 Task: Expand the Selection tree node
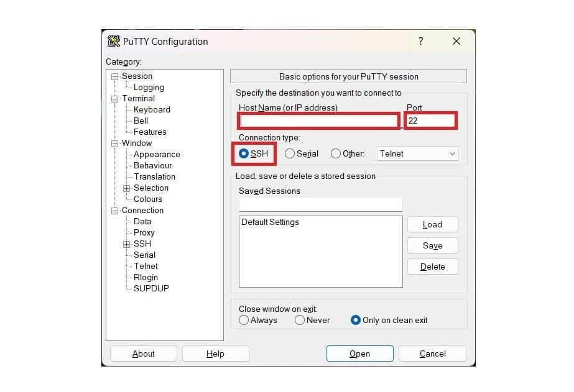[127, 188]
